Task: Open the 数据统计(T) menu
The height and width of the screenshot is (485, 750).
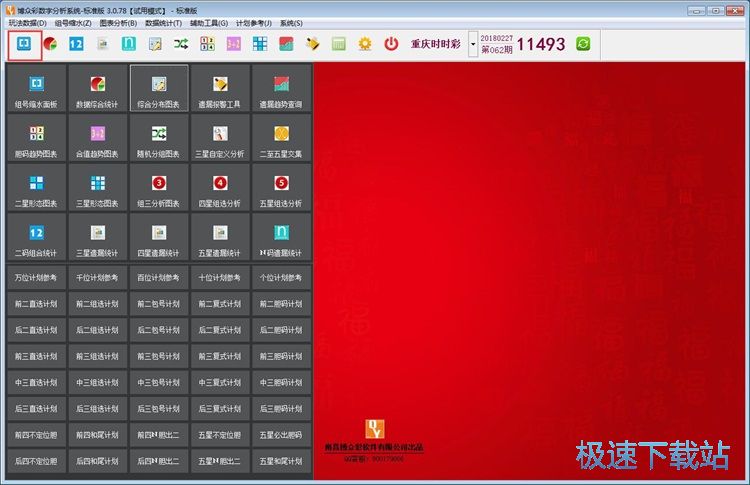Action: 164,23
